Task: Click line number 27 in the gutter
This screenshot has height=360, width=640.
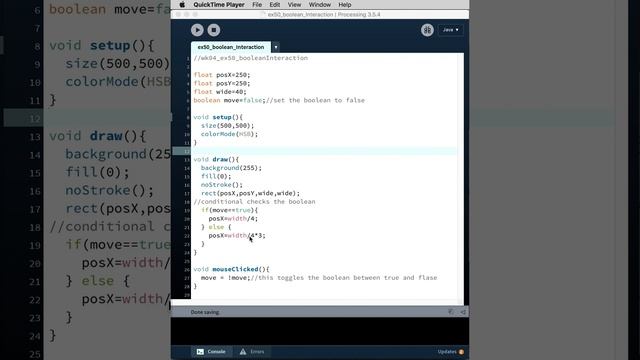Action: tap(187, 278)
